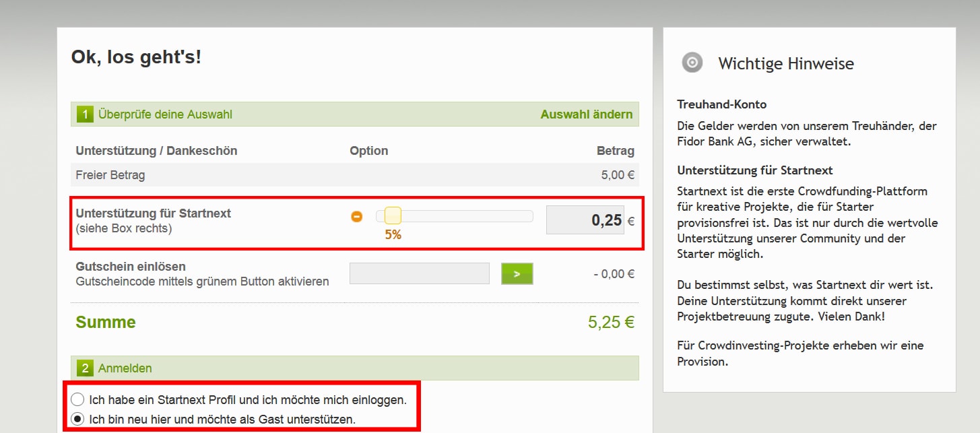
Task: Click the step 2 badge beside Anmelden
Action: tap(85, 368)
